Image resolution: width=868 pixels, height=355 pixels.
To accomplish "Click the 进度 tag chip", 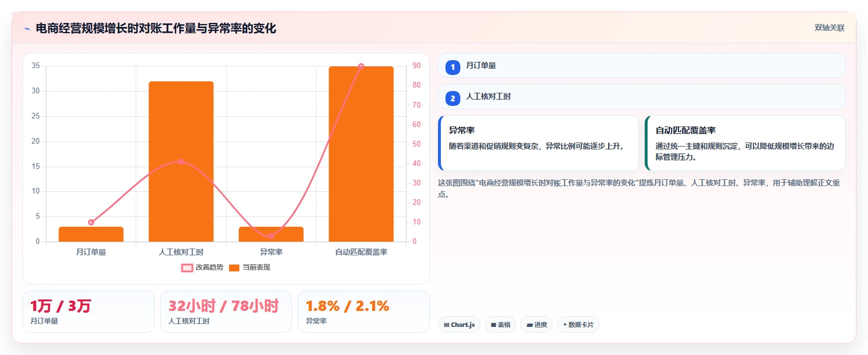I will pos(536,325).
